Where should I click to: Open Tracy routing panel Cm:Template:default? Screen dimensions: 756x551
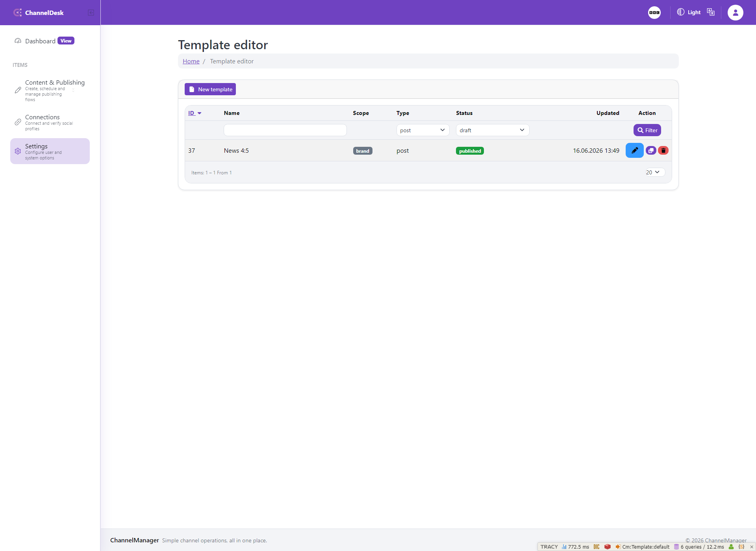[643, 547]
